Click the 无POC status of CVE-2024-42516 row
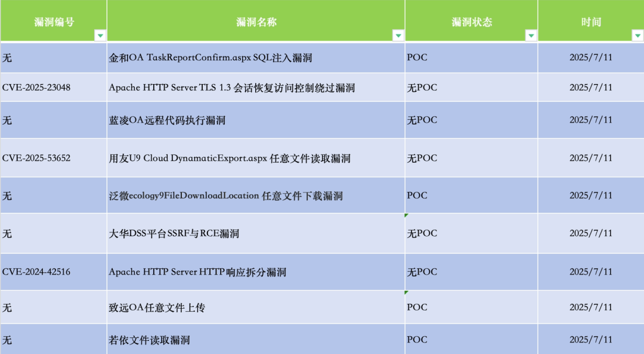 [472, 272]
